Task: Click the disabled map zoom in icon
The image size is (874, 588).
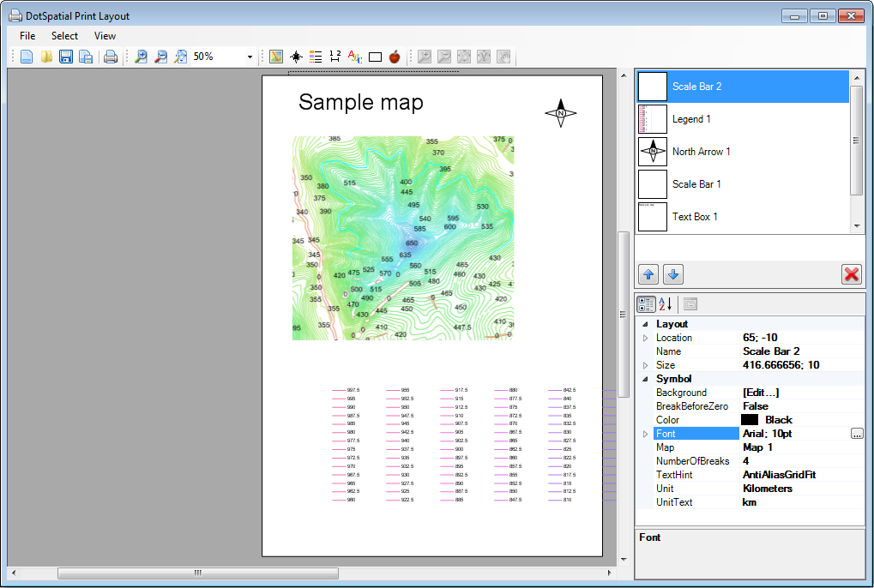Action: click(425, 57)
